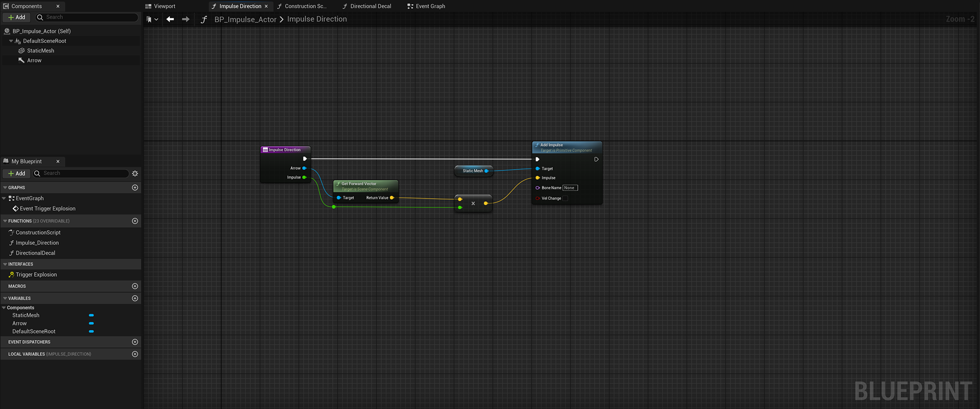Open My Blueprint view options gear
This screenshot has width=980, height=409.
(135, 174)
